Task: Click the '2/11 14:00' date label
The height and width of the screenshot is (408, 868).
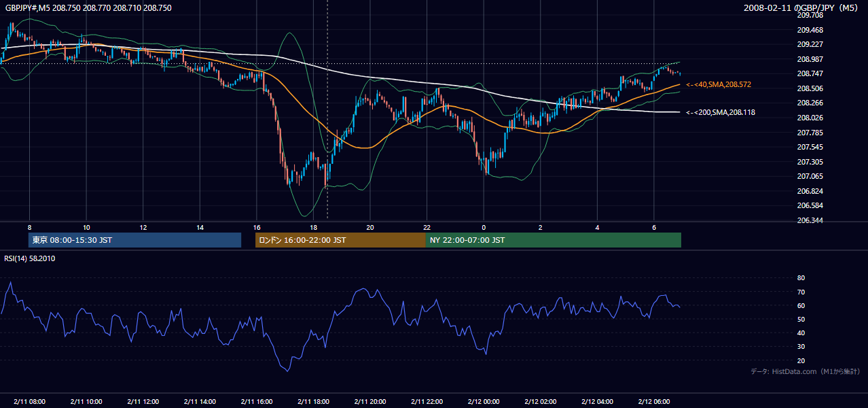Action: (200, 401)
